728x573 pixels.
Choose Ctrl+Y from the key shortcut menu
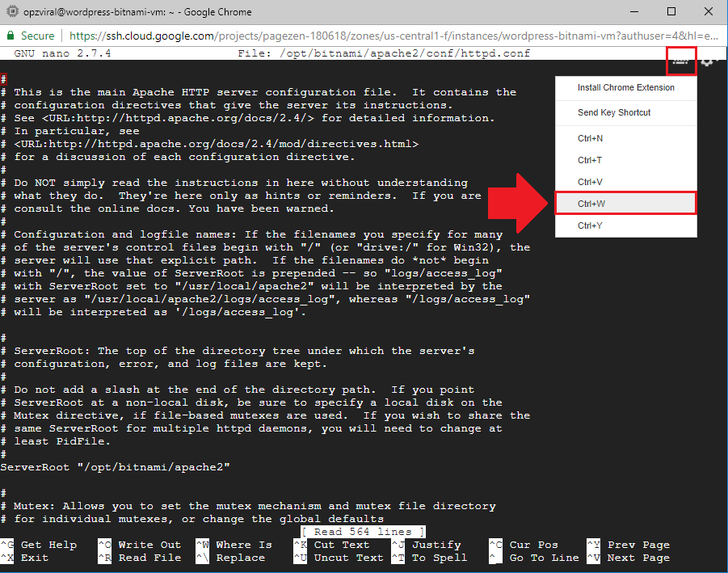click(626, 225)
